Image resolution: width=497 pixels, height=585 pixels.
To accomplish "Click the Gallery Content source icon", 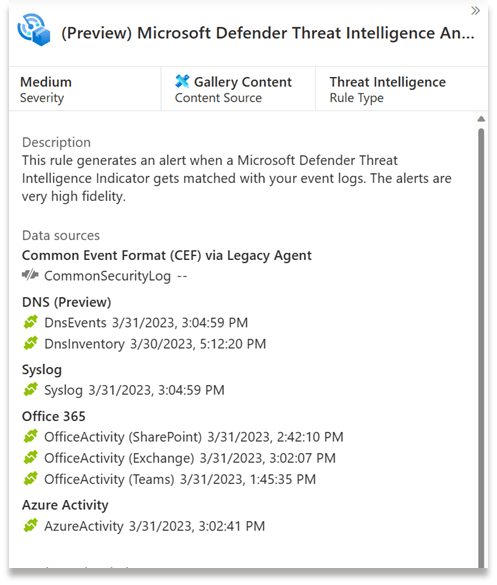I will pyautogui.click(x=182, y=81).
